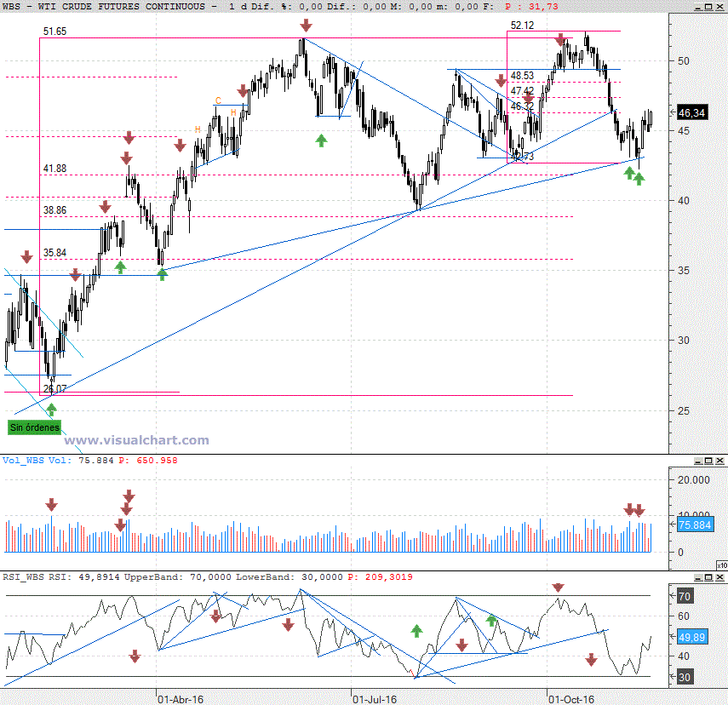The image size is (728, 705).
Task: Click the green 'Sin órdenes' label
Action: click(34, 427)
